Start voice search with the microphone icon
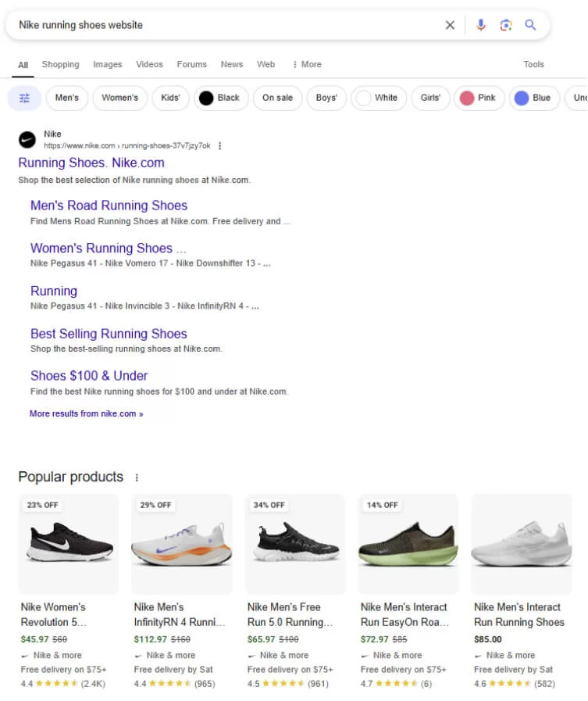This screenshot has width=588, height=701. [479, 25]
